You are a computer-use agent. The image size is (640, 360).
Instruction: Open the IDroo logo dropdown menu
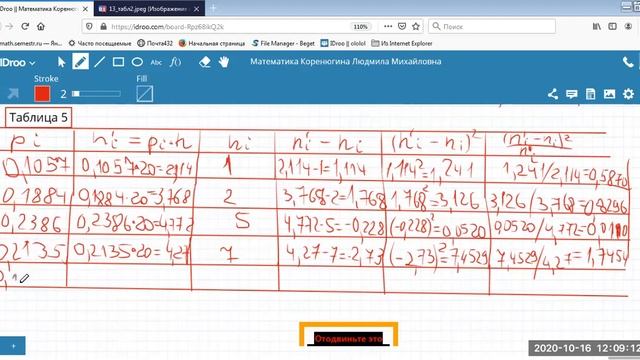point(18,62)
